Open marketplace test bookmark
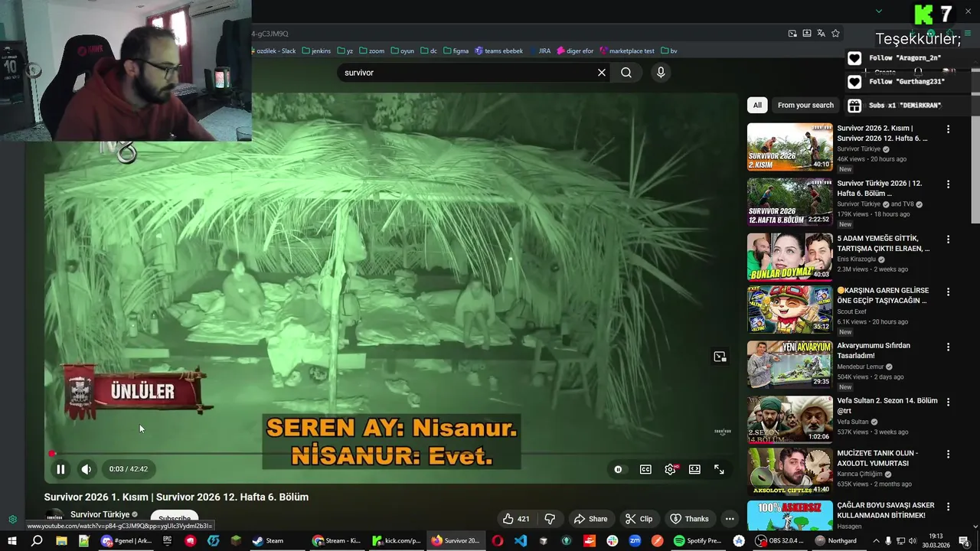This screenshot has height=551, width=980. coord(627,51)
